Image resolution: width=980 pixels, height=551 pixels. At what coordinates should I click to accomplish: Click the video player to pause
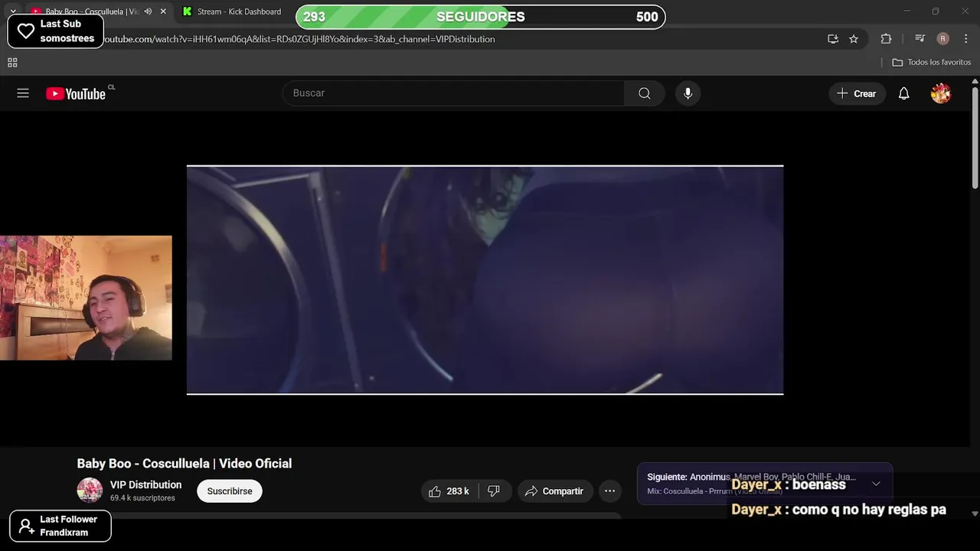coord(485,280)
